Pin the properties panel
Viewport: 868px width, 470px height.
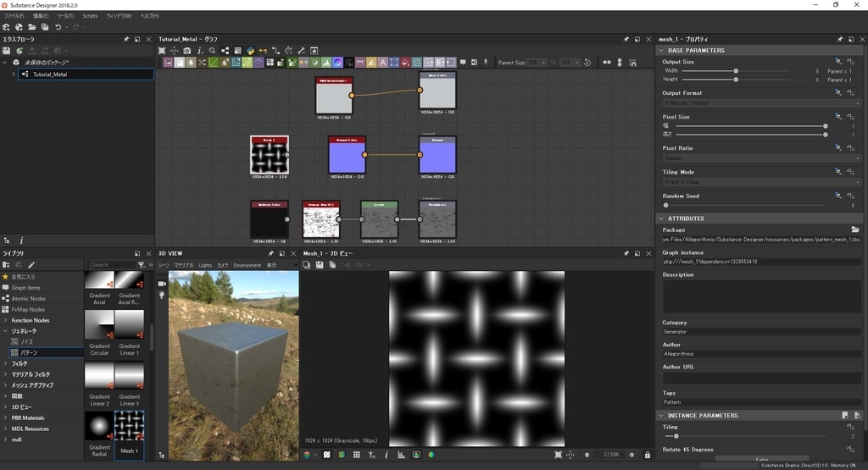coord(840,39)
